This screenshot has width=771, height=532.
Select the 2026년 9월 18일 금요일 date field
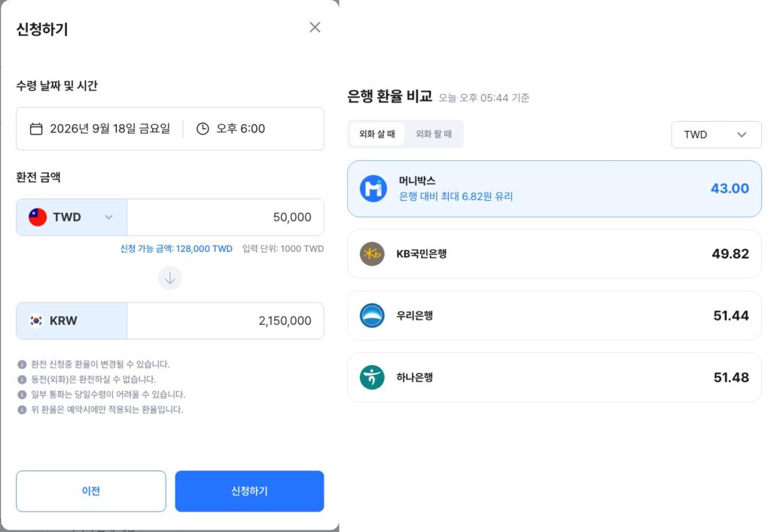[100, 129]
